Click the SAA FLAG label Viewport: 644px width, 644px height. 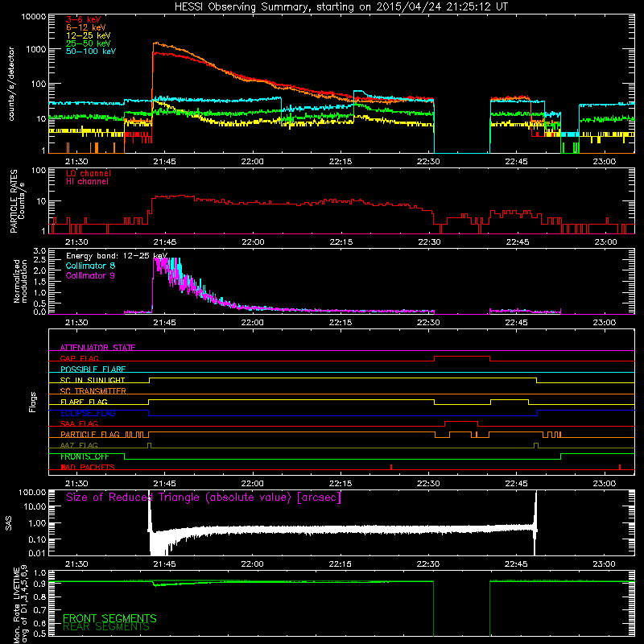click(79, 423)
